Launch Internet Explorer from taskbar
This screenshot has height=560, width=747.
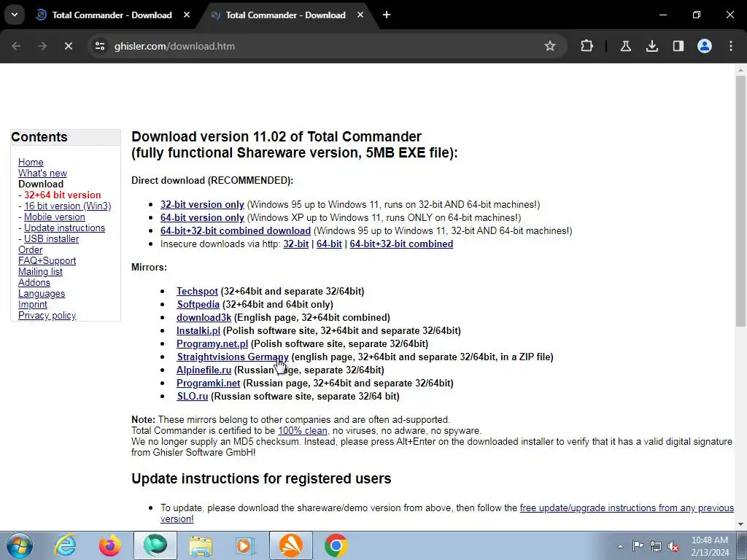click(65, 545)
